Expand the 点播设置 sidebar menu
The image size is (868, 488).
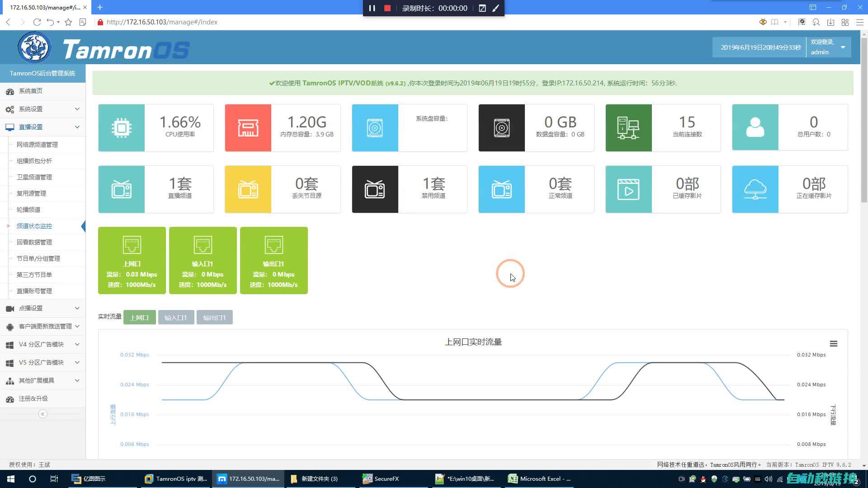pyautogui.click(x=42, y=308)
